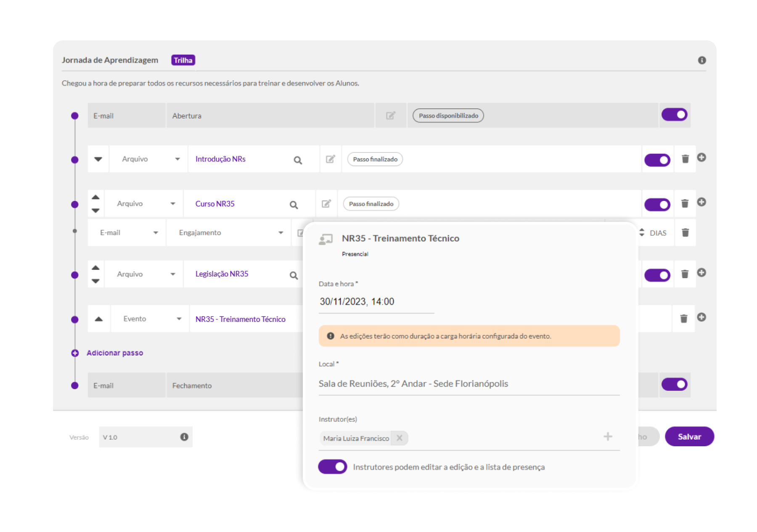Move Curso NR35 step down
The height and width of the screenshot is (532, 757).
coord(95,211)
